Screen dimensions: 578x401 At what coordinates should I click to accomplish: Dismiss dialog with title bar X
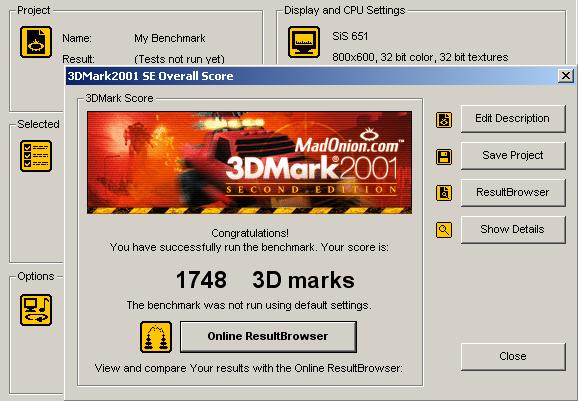tap(565, 76)
